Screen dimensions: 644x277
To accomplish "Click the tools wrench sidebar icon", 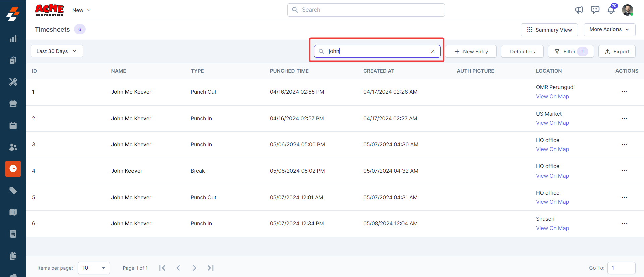I will tap(13, 82).
